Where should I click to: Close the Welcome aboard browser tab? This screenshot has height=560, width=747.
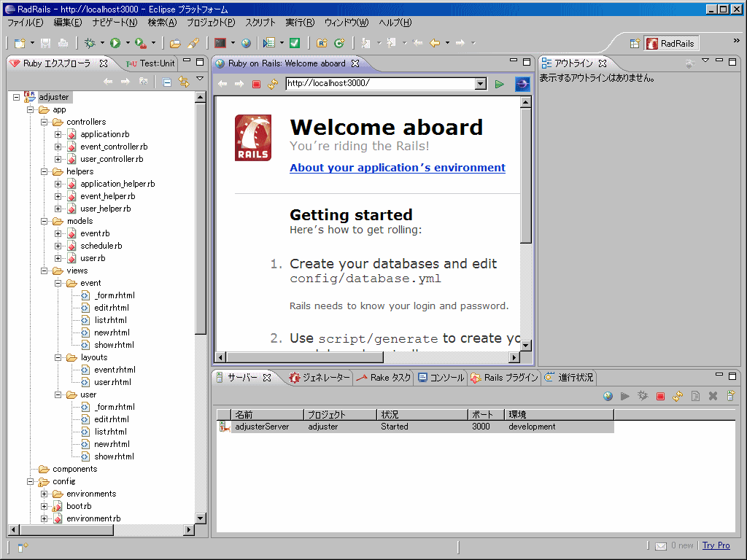tap(355, 63)
